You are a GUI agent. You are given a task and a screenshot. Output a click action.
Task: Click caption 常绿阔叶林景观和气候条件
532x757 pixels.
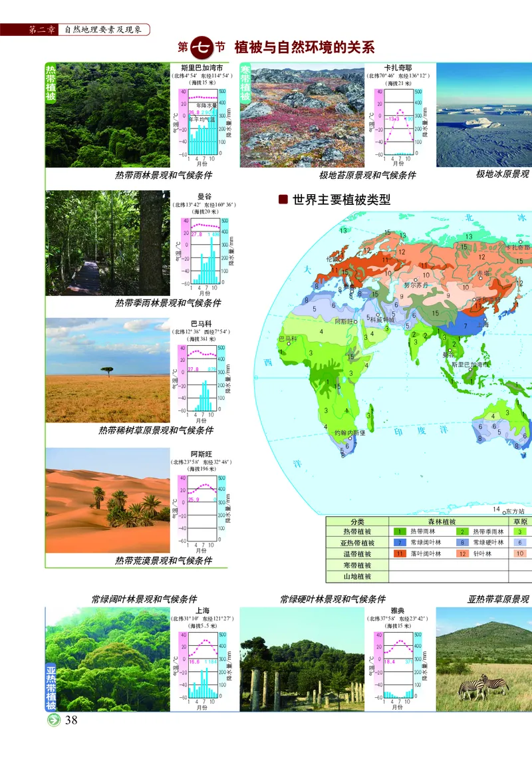(144, 599)
